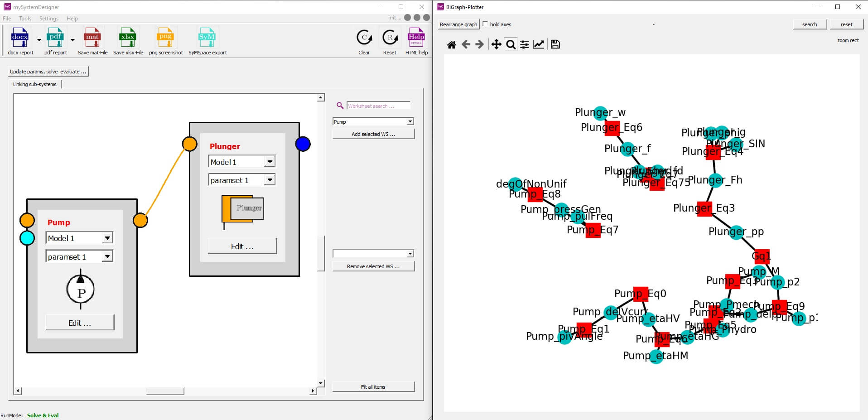Take a png screenshot

pyautogui.click(x=165, y=38)
